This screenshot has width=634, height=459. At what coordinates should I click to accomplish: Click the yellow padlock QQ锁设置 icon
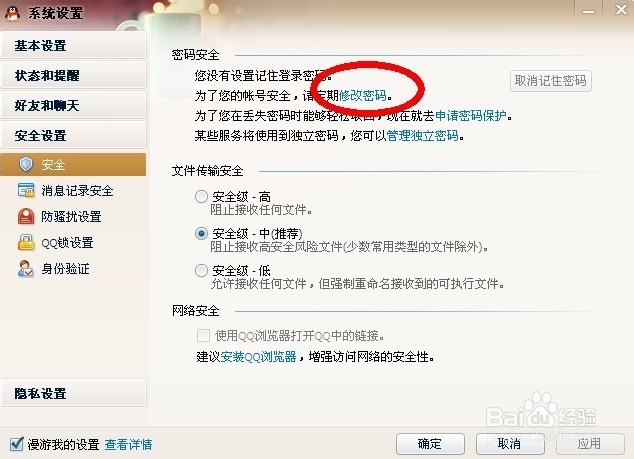coord(26,242)
